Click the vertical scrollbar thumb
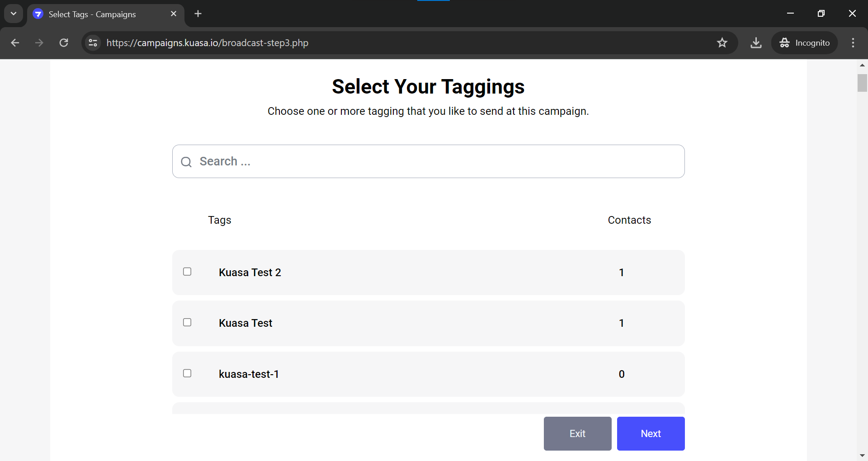The width and height of the screenshot is (868, 461). click(862, 83)
